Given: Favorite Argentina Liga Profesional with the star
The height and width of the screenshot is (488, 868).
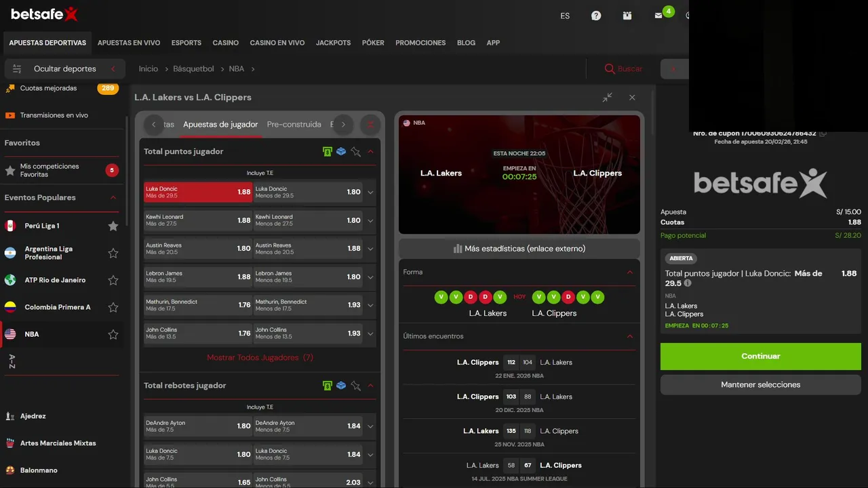Looking at the screenshot, I should click(113, 253).
